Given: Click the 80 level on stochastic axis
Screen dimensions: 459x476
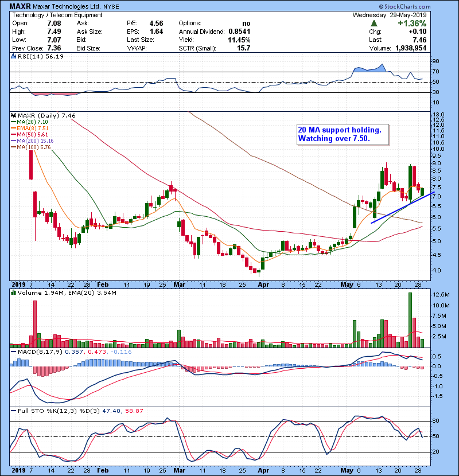Looking at the screenshot, I should point(435,421).
